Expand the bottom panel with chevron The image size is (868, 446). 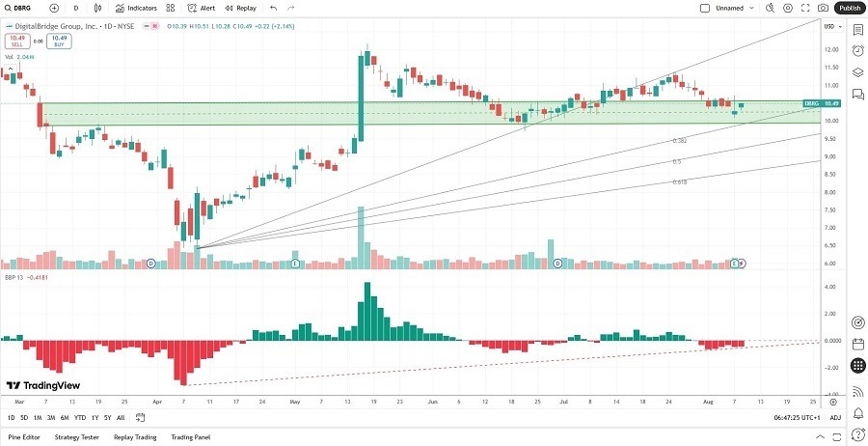821,437
